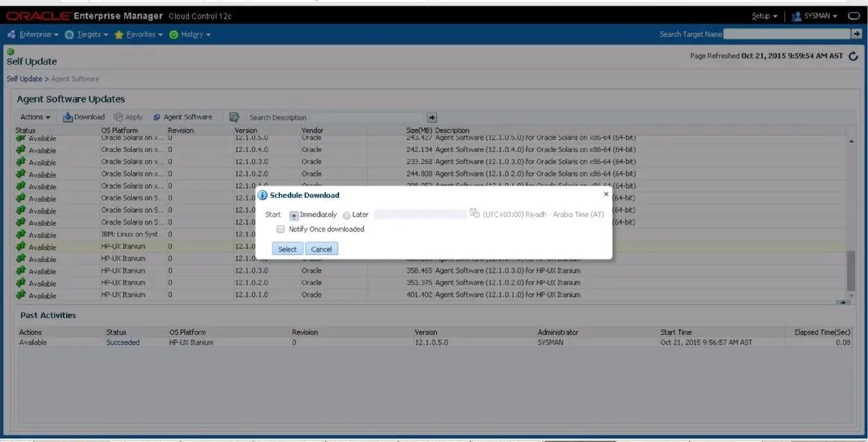Image resolution: width=868 pixels, height=442 pixels.
Task: Click the Cancel button in Schedule Download
Action: 321,249
